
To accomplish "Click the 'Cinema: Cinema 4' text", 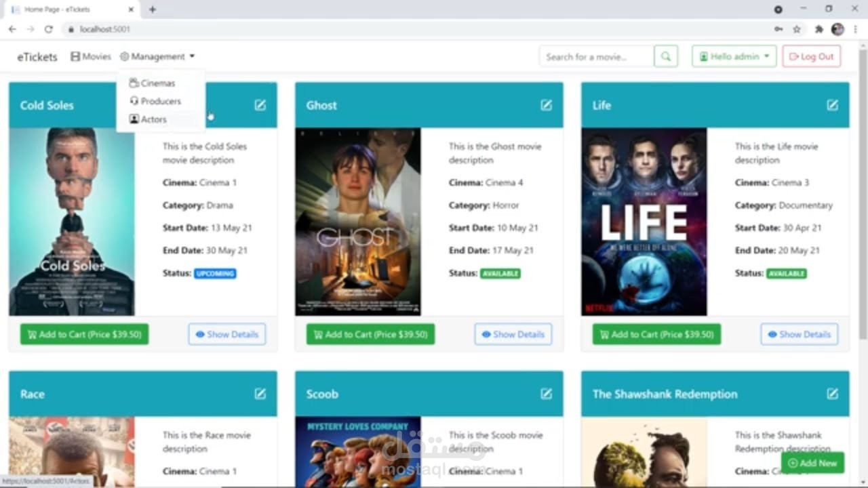I will (486, 182).
